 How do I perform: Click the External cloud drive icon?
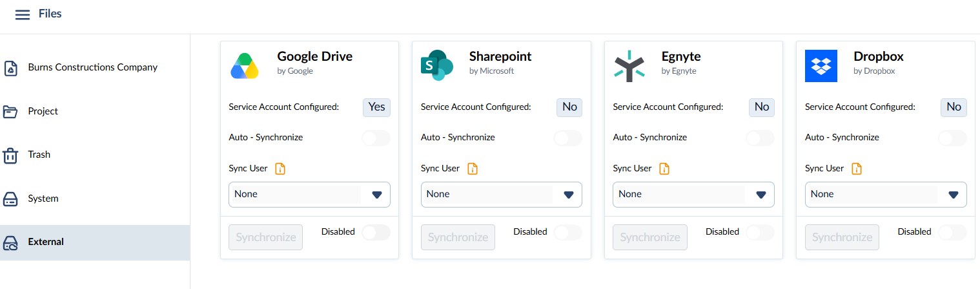(10, 242)
